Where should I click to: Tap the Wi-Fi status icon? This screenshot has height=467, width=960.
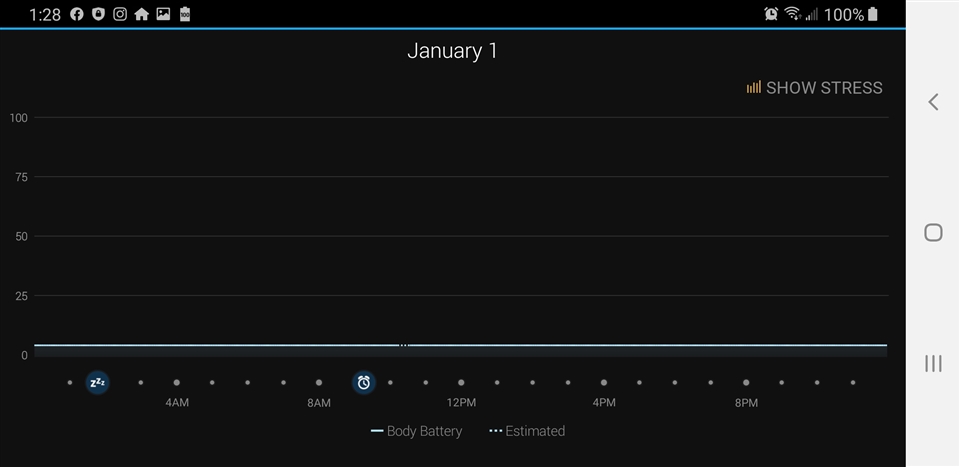792,14
